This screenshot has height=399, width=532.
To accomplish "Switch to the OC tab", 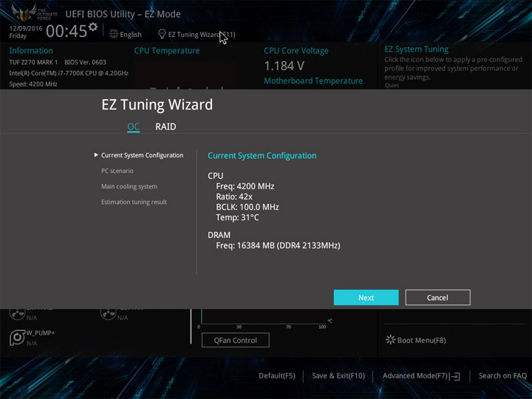I will click(x=133, y=126).
